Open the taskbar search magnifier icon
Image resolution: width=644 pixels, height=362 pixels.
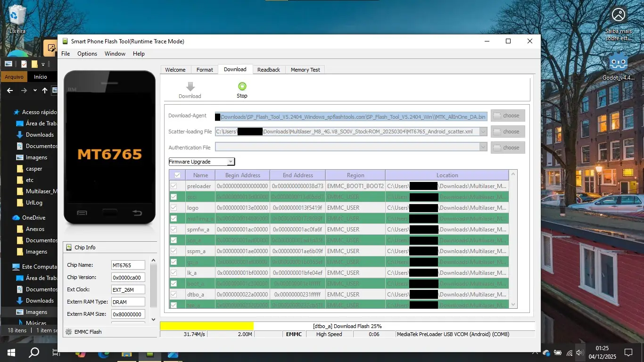point(34,352)
